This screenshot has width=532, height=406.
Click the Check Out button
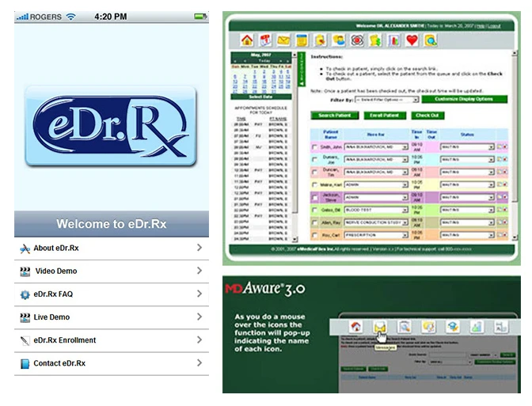(427, 116)
